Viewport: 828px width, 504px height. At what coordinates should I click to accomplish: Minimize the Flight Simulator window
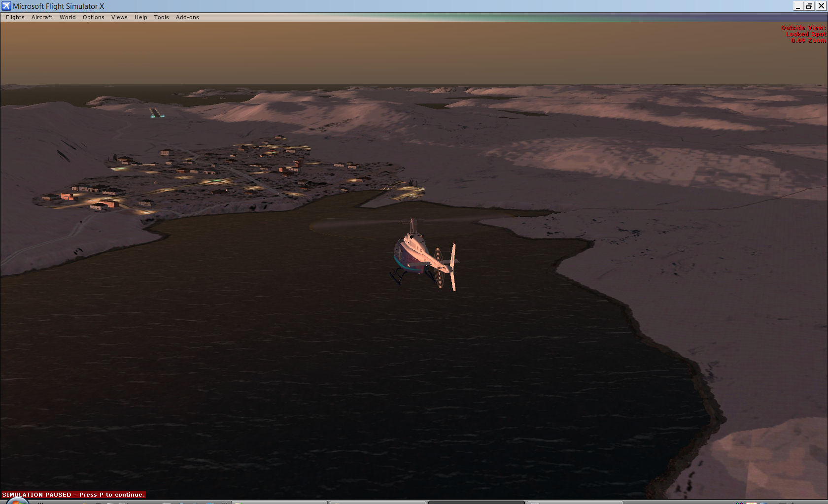click(798, 6)
